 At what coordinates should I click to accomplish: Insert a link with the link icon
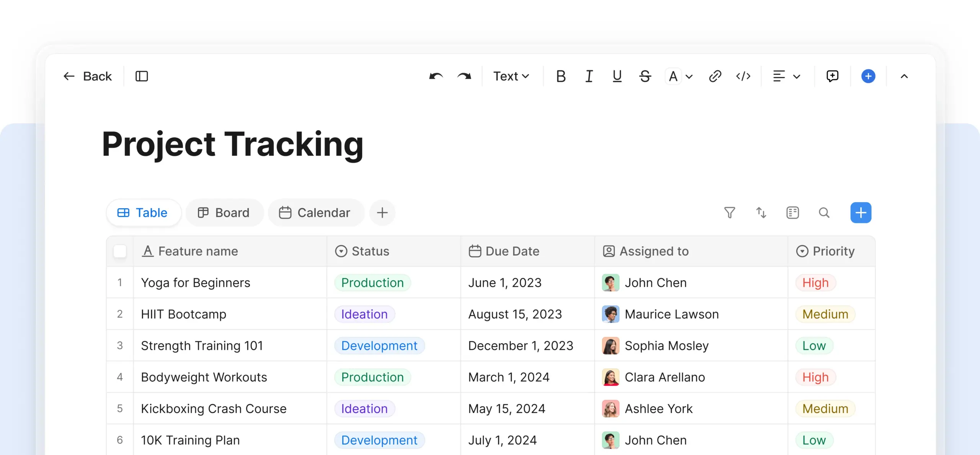point(715,76)
